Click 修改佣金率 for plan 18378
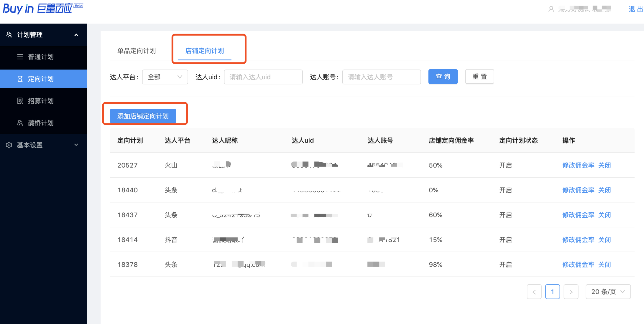This screenshot has width=644, height=324. 578,265
